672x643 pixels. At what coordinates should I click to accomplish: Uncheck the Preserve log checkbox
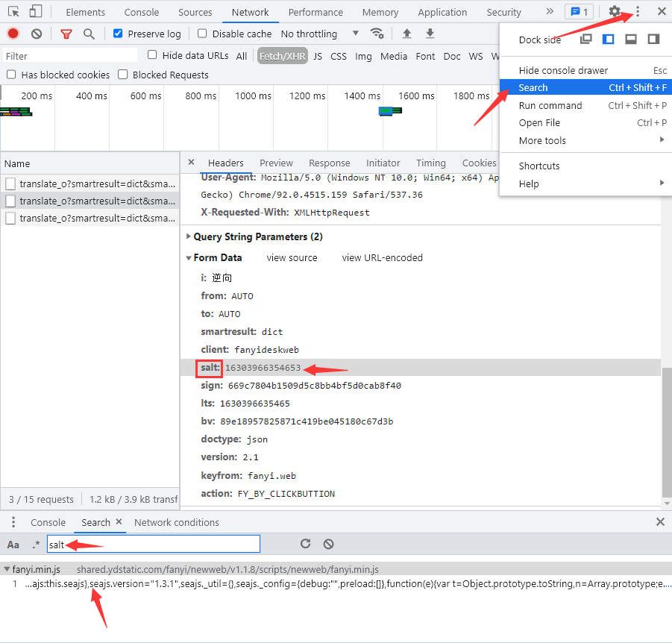pos(118,34)
